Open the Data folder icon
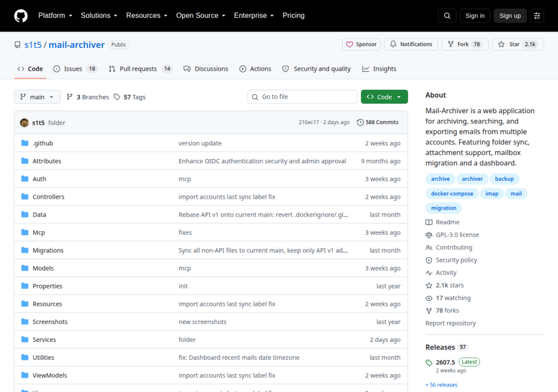The width and height of the screenshot is (558, 392). tap(25, 215)
